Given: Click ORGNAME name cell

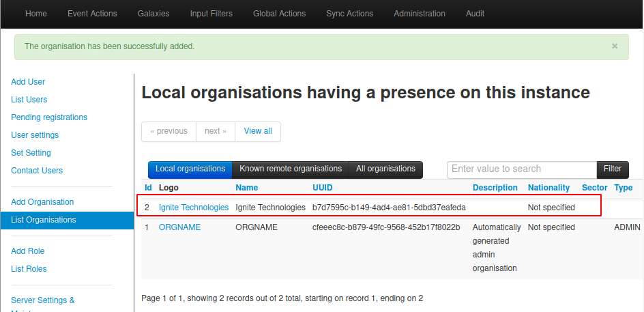Looking at the screenshot, I should point(257,227).
